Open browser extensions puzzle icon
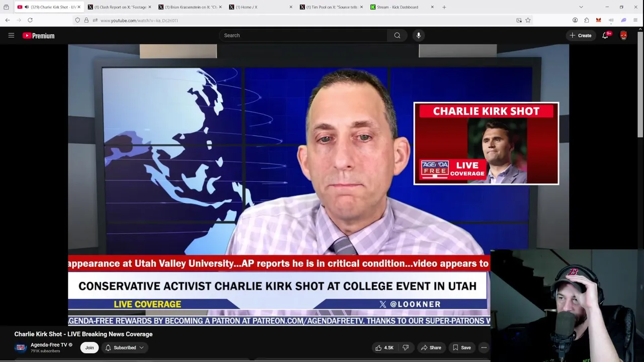The image size is (644, 362). [x=587, y=20]
